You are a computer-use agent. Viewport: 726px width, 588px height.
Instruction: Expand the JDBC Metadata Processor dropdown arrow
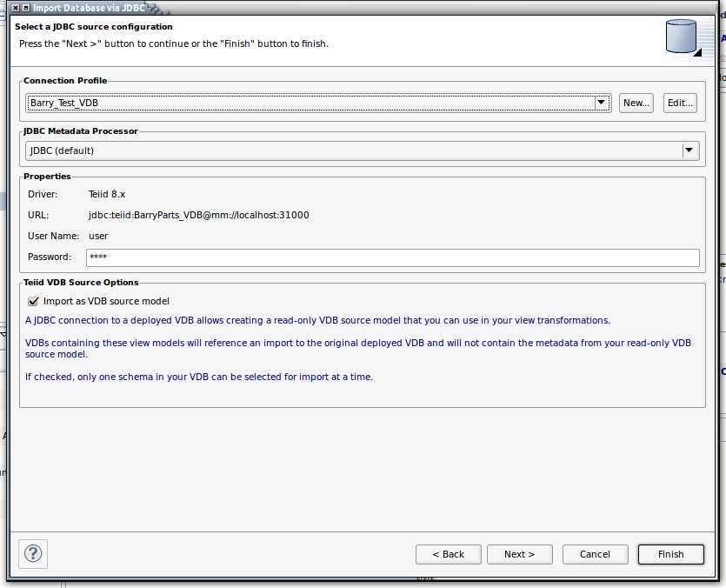click(x=689, y=150)
